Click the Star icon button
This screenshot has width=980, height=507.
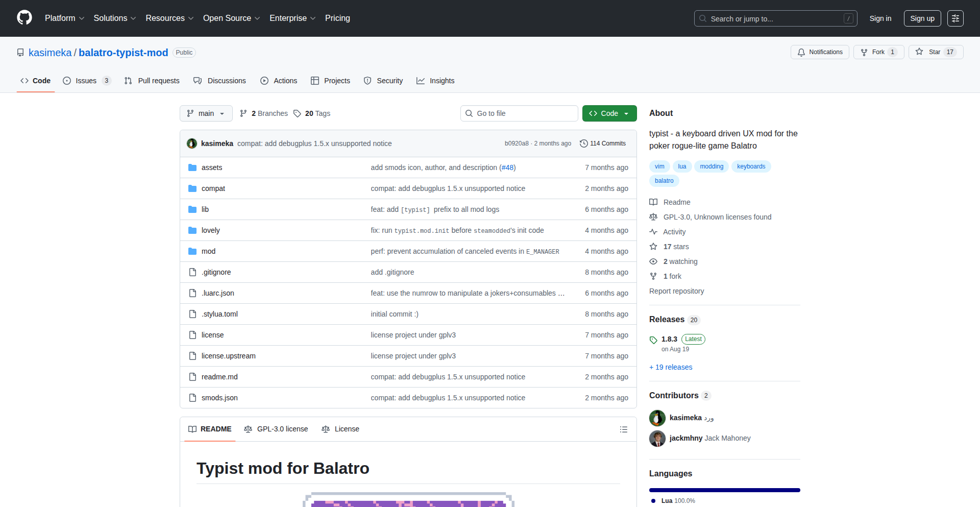919,52
